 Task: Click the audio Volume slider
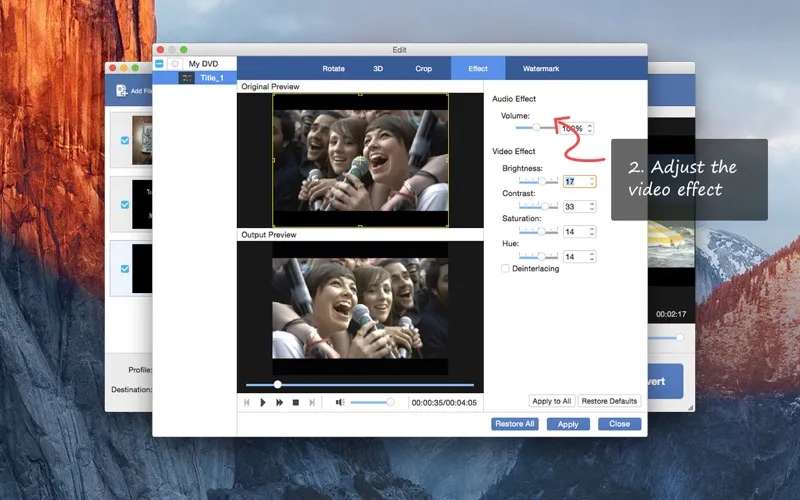click(x=536, y=128)
